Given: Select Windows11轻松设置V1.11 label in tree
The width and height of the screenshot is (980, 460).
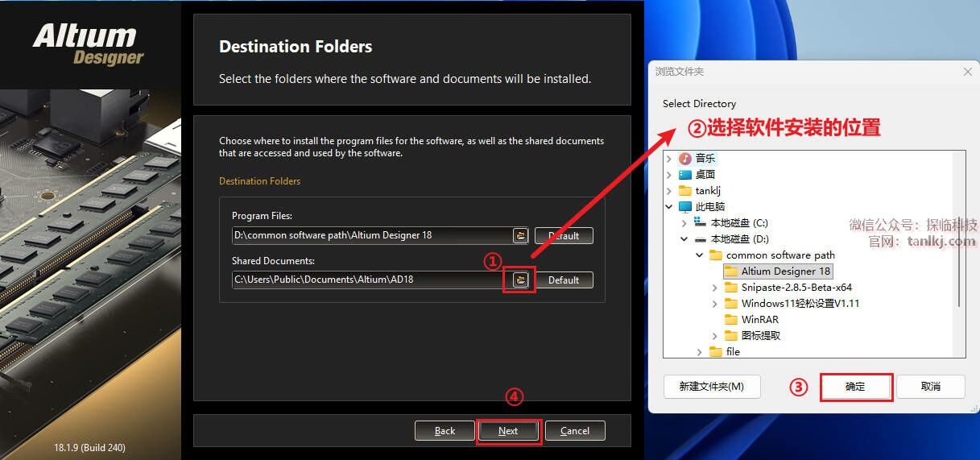Looking at the screenshot, I should tap(800, 304).
